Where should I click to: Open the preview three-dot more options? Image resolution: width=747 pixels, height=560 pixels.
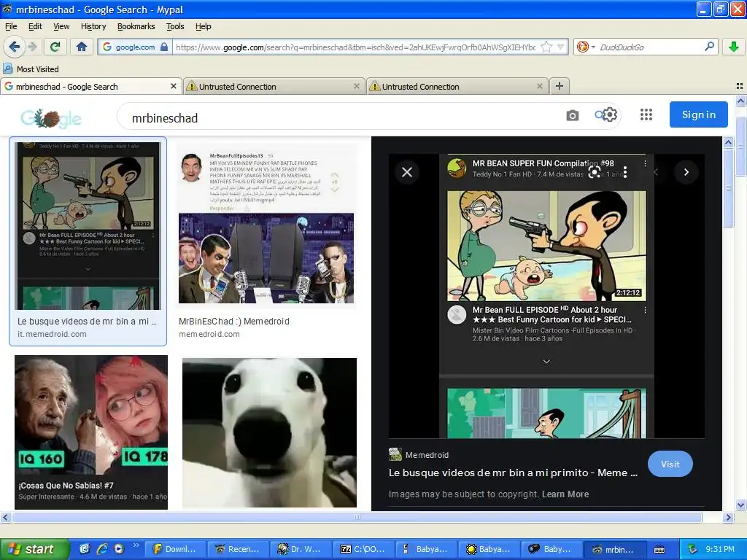click(x=625, y=172)
